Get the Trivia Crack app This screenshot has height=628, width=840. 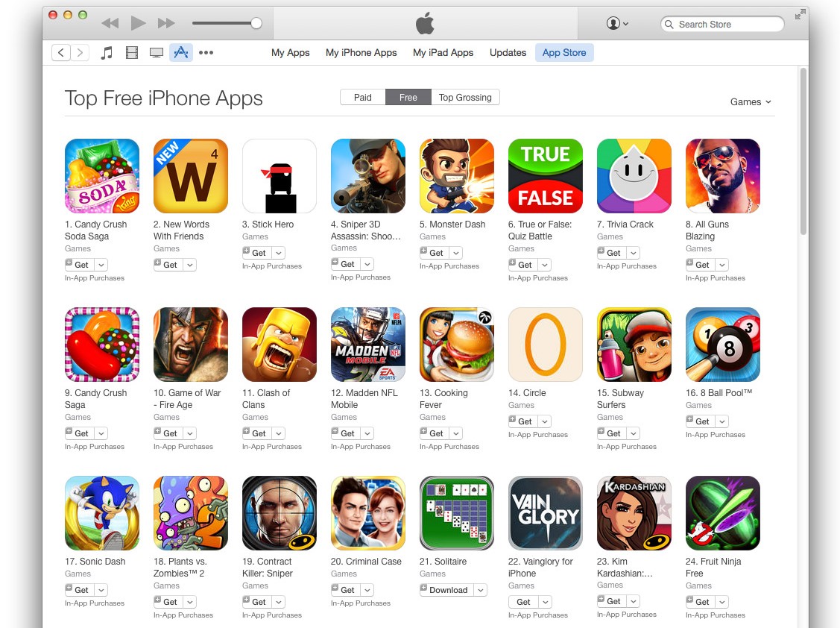(611, 253)
